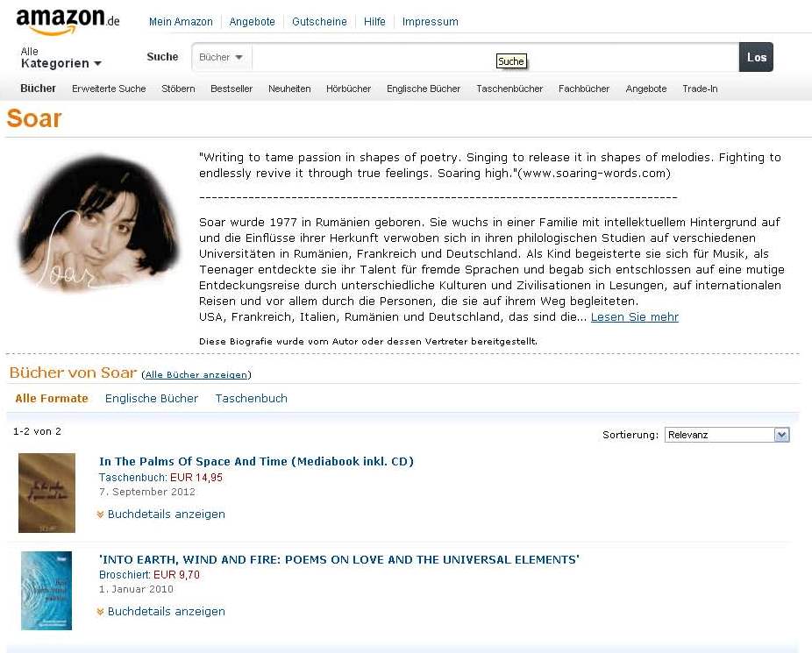Click the Lesen Sie mehr link
The width and height of the screenshot is (812, 653).
tap(634, 316)
